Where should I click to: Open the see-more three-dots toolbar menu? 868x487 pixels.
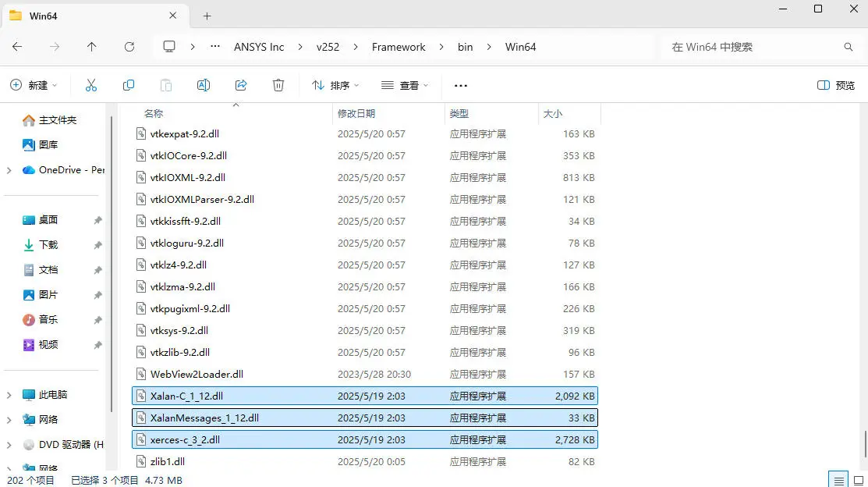pos(461,85)
